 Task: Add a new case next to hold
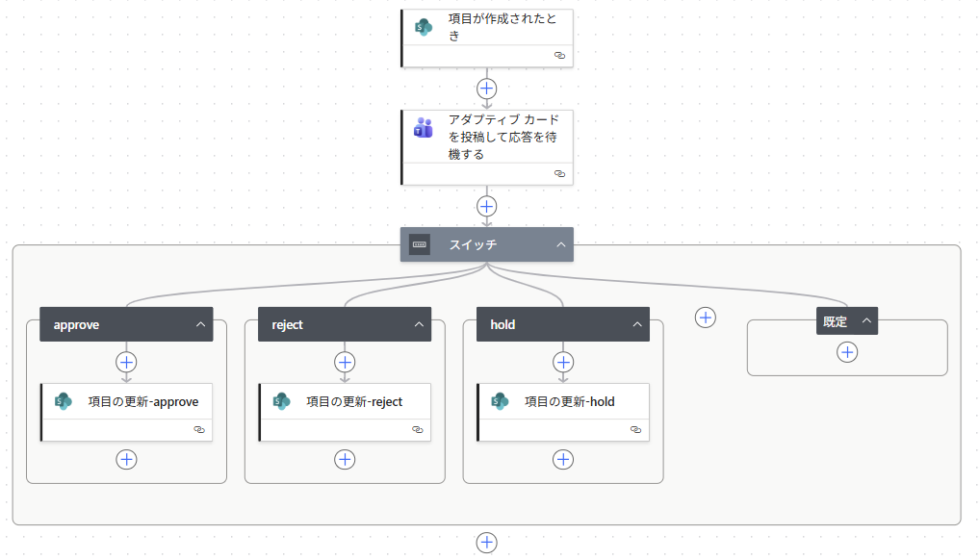706,318
